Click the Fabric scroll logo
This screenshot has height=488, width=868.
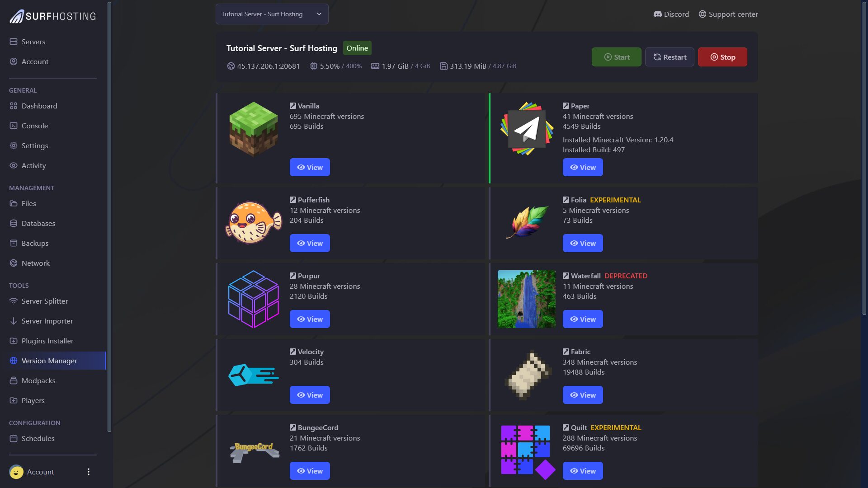[x=527, y=375]
